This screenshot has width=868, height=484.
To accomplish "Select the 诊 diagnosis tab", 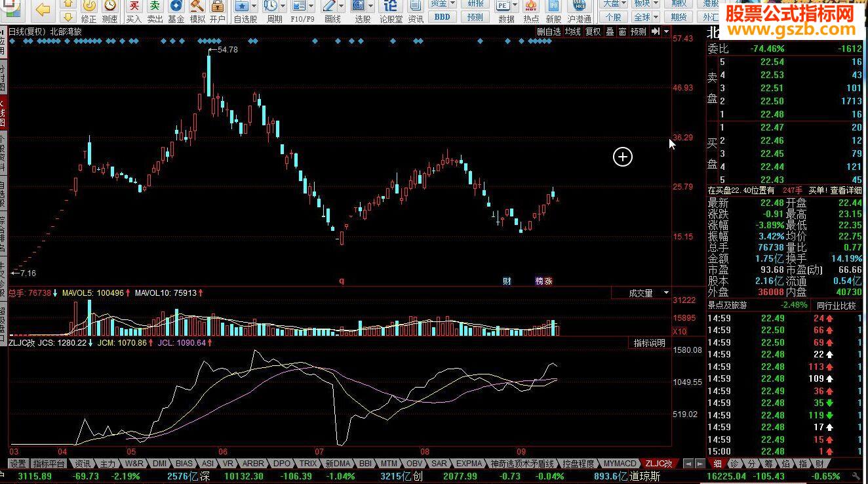I will click(x=734, y=464).
